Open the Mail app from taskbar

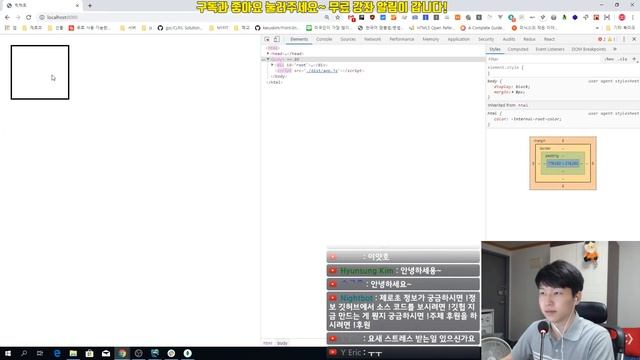(x=106, y=353)
